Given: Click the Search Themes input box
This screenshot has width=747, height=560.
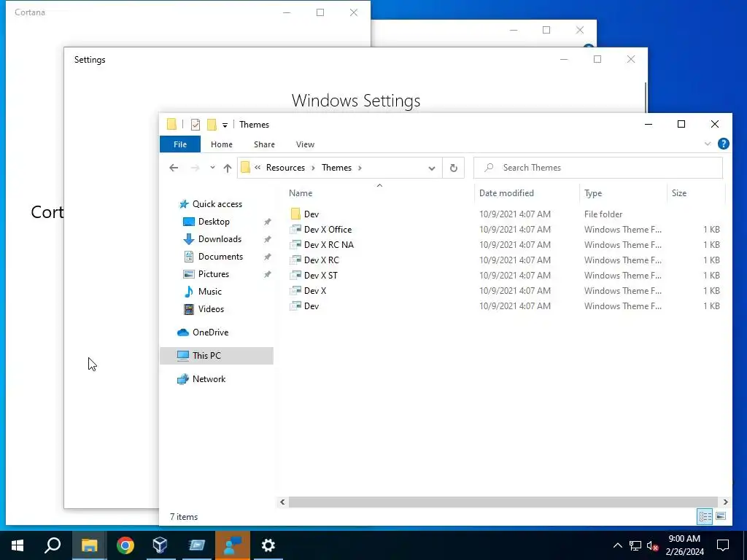Looking at the screenshot, I should [x=598, y=168].
